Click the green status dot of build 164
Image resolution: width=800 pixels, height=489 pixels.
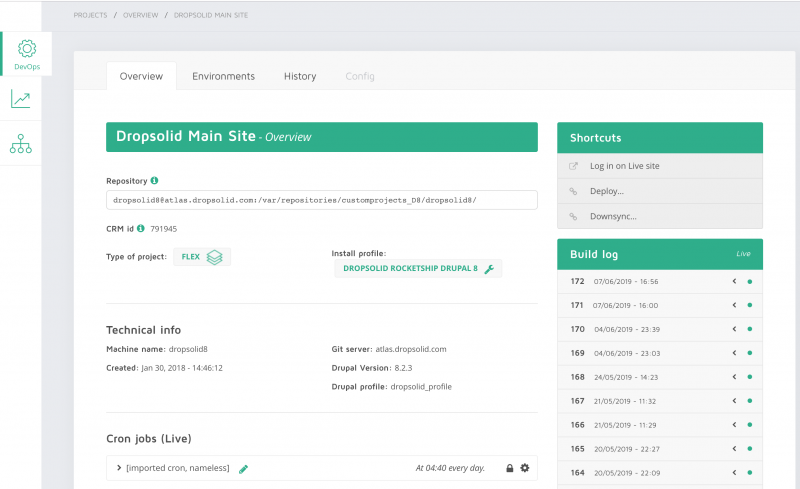pyautogui.click(x=749, y=473)
